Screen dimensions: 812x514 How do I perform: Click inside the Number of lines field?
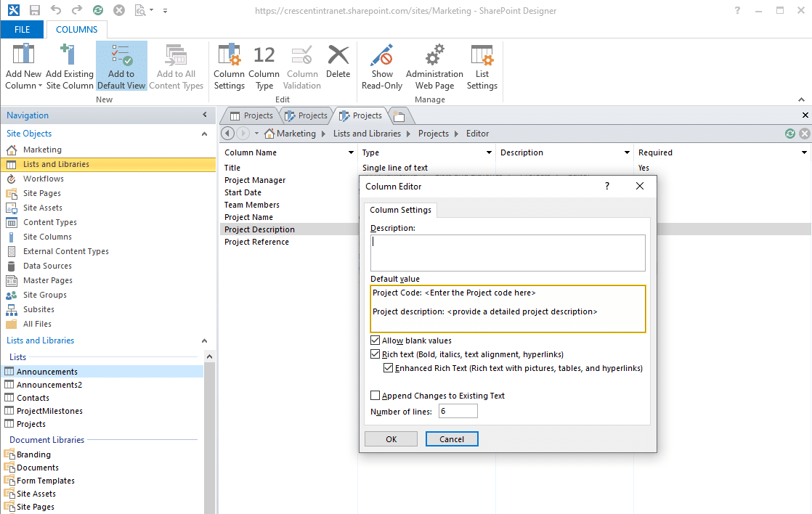[458, 410]
